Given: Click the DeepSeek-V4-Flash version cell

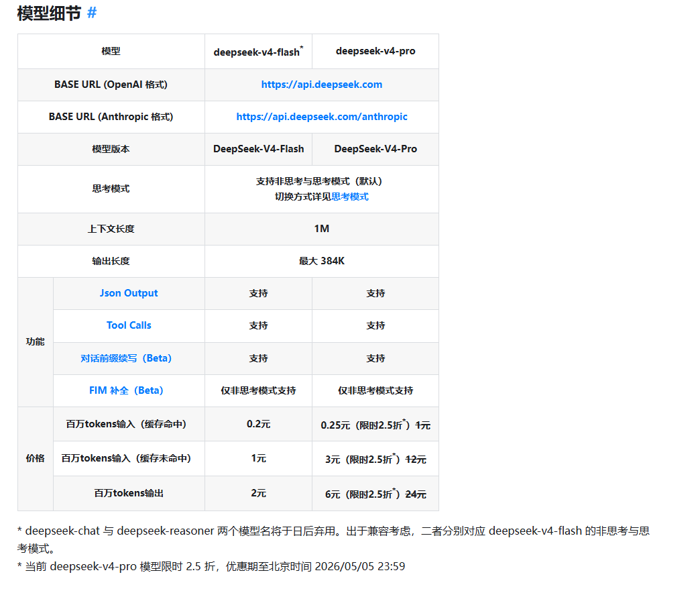Looking at the screenshot, I should coord(259,149).
